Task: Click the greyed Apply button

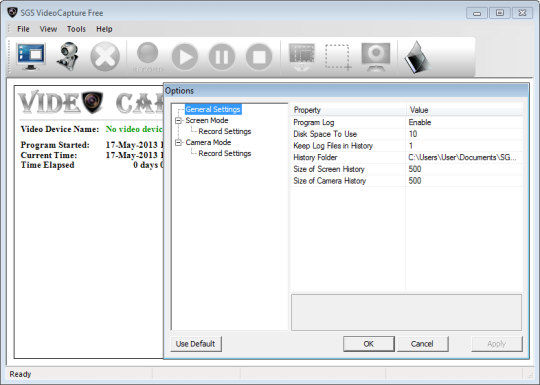Action: [x=497, y=344]
